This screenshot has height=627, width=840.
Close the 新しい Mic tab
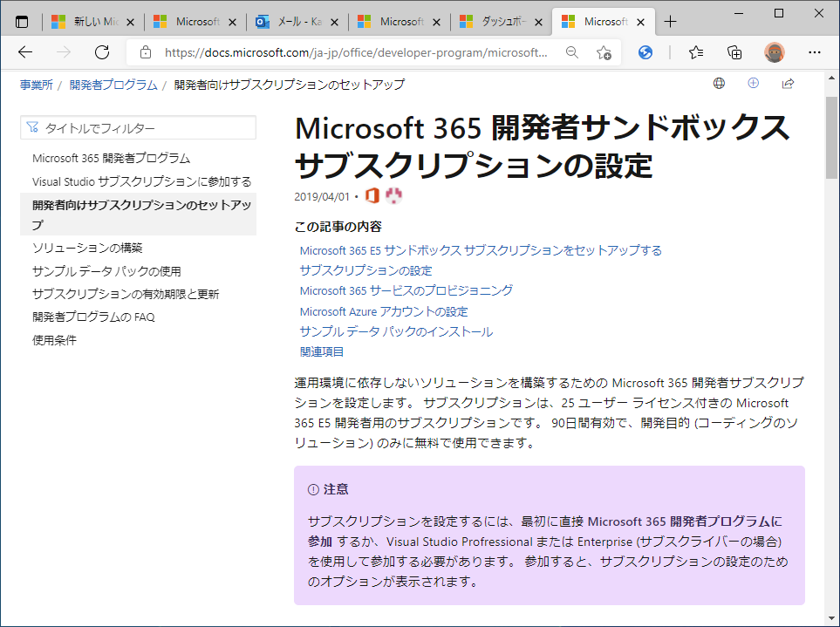coord(130,22)
